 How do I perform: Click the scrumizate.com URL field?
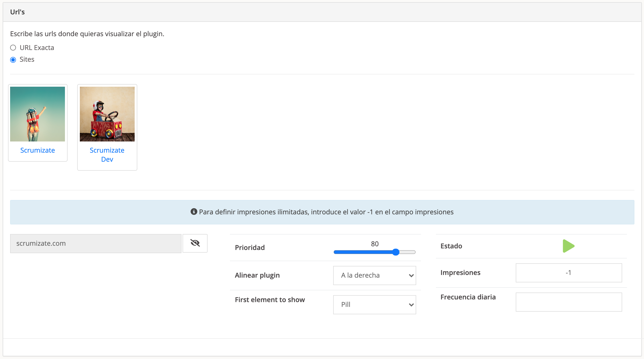pyautogui.click(x=96, y=243)
